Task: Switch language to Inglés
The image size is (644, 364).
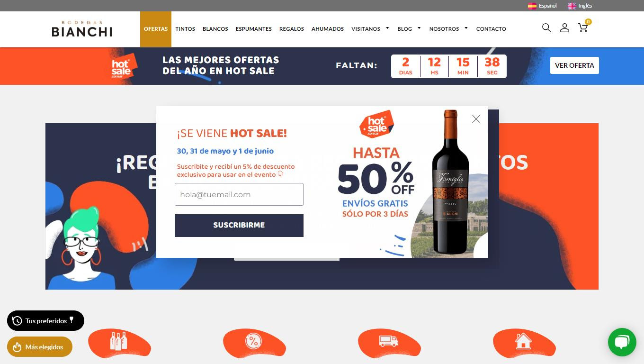Action: click(x=580, y=6)
